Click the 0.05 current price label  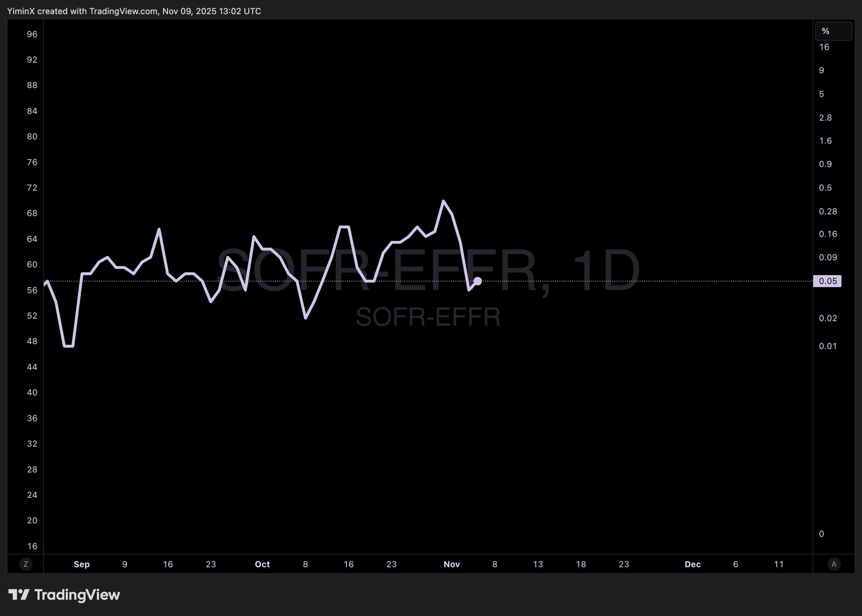pyautogui.click(x=827, y=281)
